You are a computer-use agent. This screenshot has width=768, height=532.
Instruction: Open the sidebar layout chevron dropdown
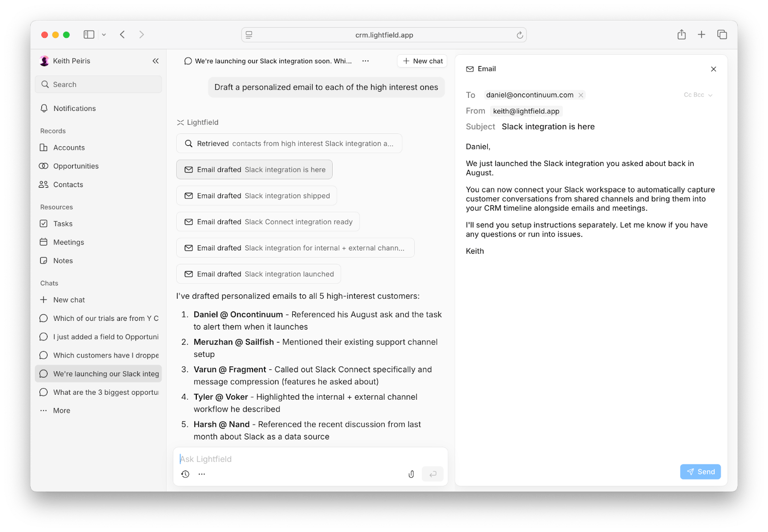104,35
